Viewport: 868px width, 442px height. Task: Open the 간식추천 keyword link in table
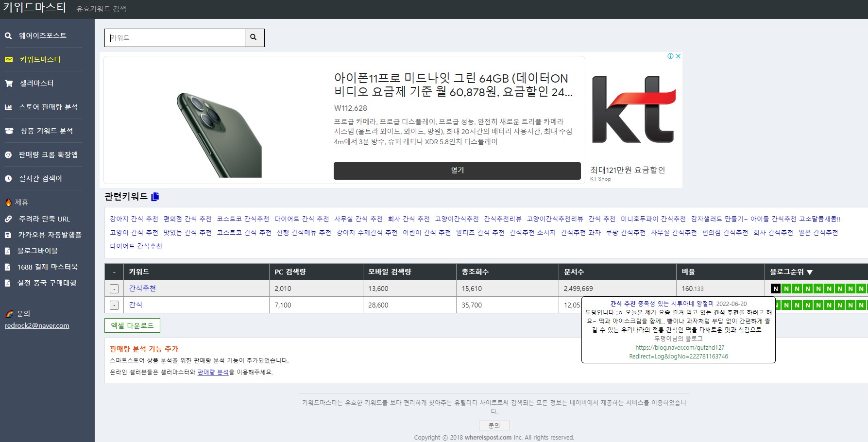click(142, 289)
